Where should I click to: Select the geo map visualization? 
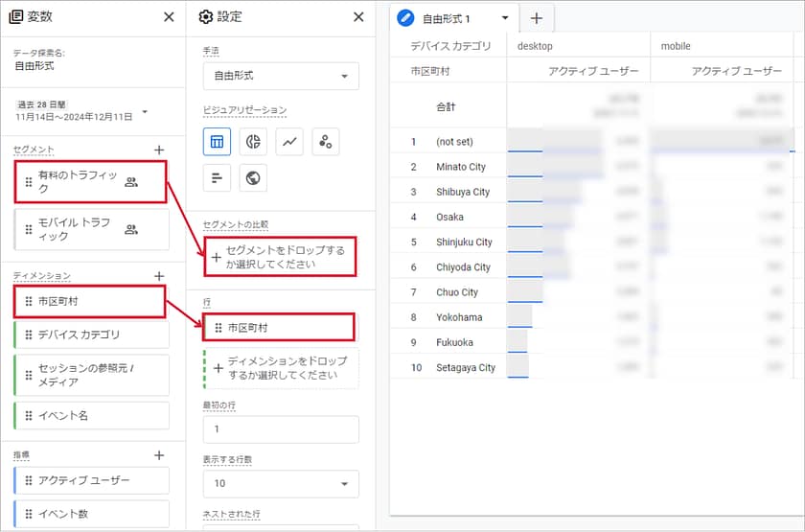coord(253,177)
